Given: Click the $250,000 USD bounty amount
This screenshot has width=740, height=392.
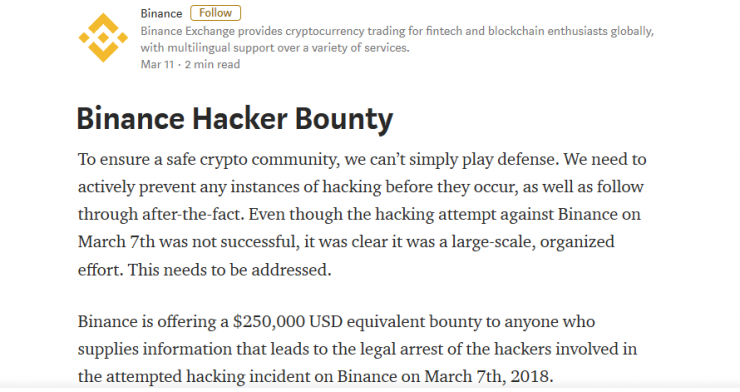Looking at the screenshot, I should click(x=288, y=322).
